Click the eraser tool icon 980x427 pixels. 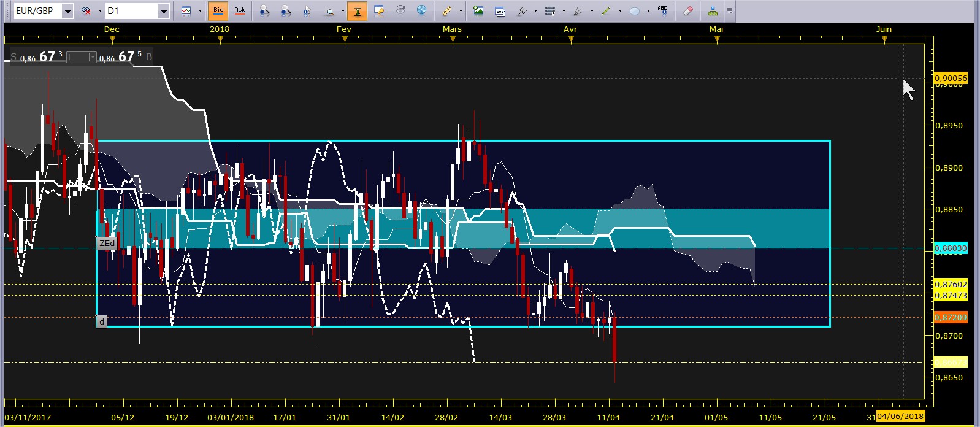[687, 11]
